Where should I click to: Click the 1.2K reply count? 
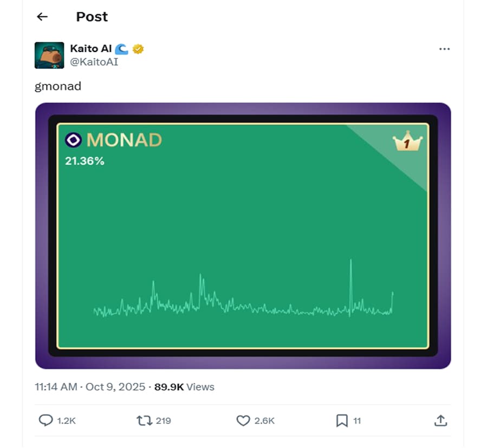(66, 421)
